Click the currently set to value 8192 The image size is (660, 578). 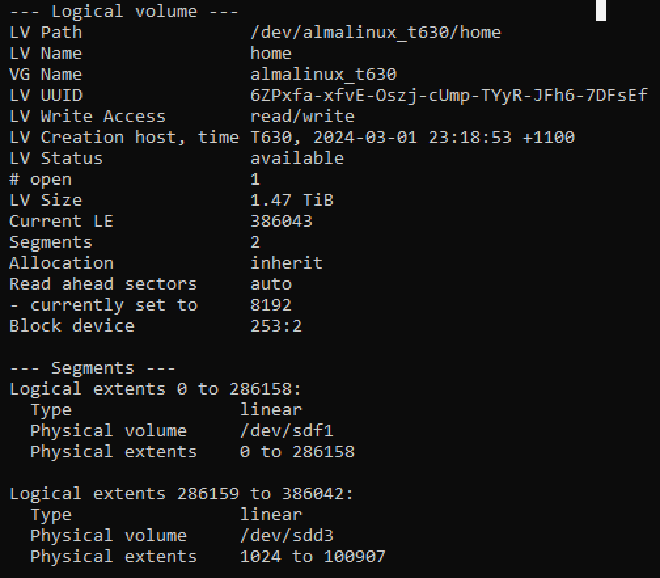(x=271, y=306)
